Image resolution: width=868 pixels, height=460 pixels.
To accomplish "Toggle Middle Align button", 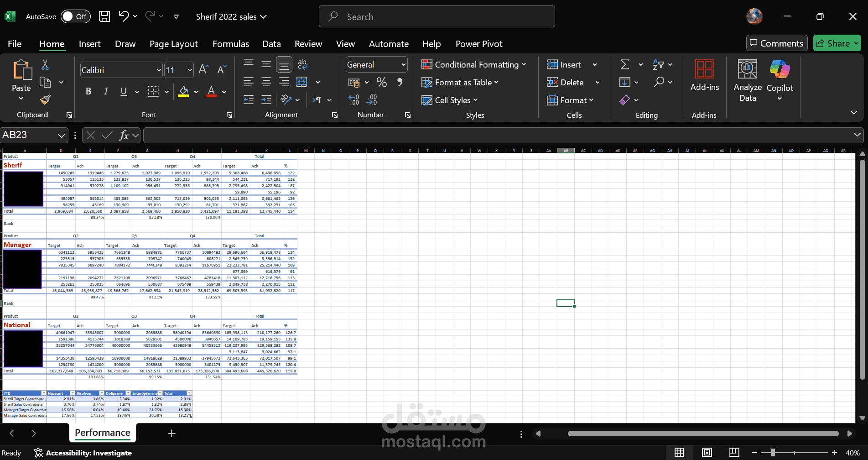I will click(x=266, y=64).
